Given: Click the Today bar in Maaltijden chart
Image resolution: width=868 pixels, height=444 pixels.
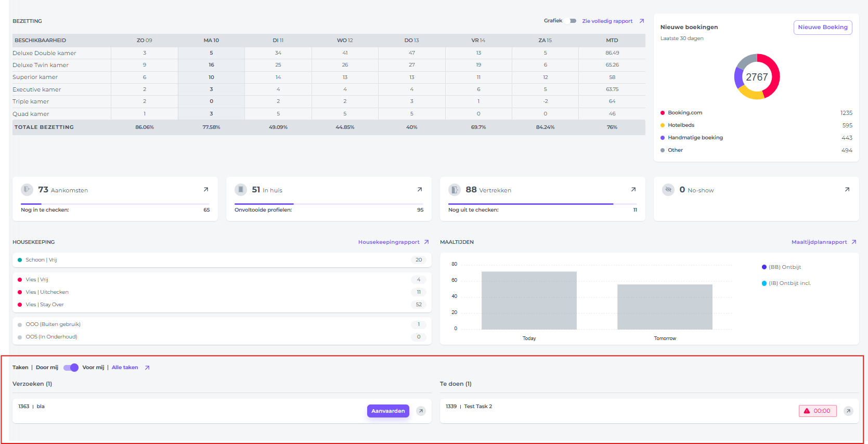Looking at the screenshot, I should coord(529,301).
